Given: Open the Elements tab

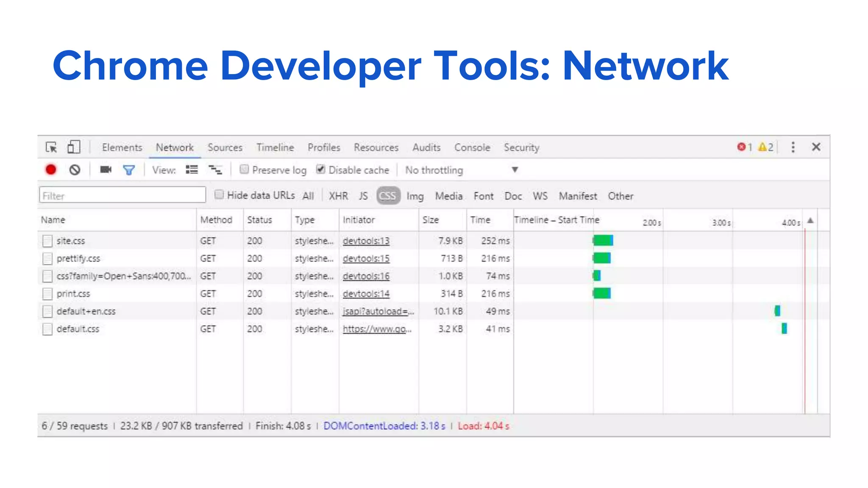Looking at the screenshot, I should pyautogui.click(x=122, y=147).
